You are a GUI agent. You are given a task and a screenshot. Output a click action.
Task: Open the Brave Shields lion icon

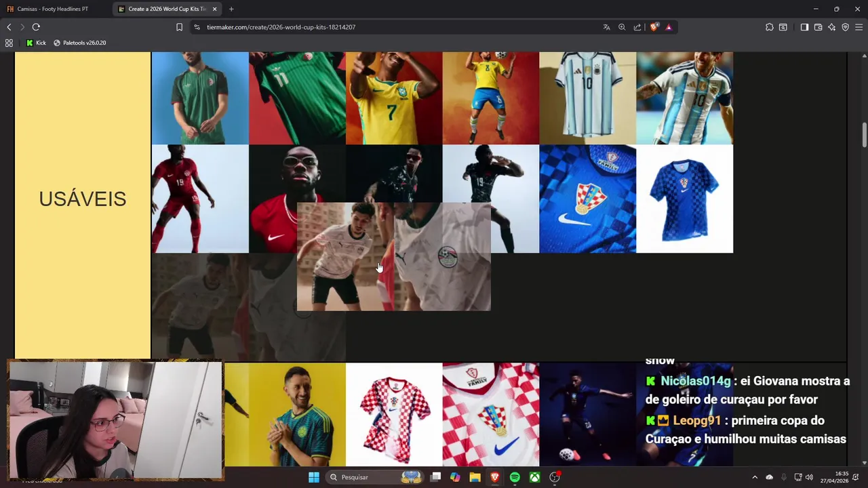[x=654, y=27]
